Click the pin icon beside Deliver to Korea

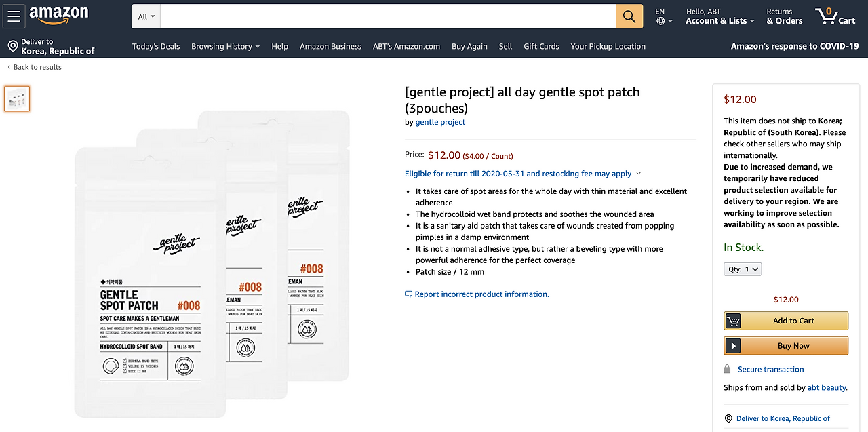pos(728,419)
